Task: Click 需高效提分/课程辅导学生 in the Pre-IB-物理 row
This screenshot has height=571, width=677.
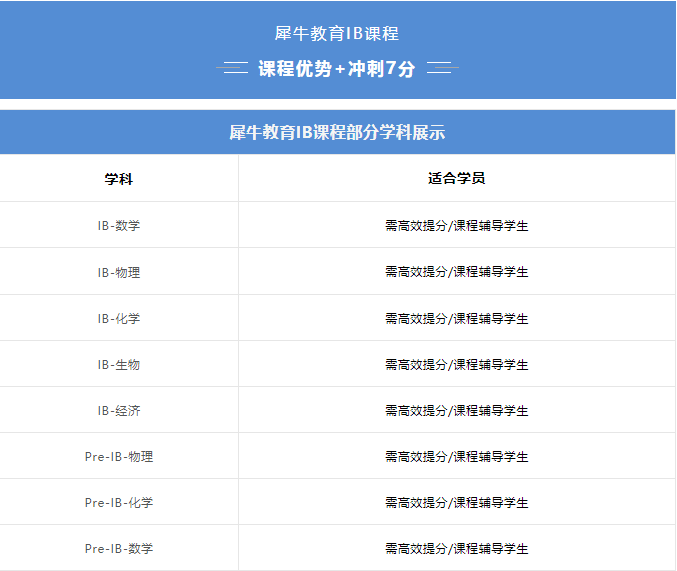Action: (457, 457)
